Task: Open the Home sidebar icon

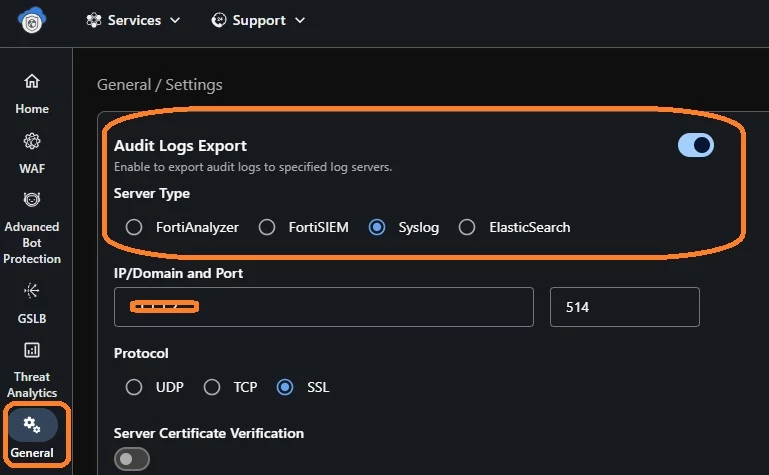Action: click(x=32, y=81)
